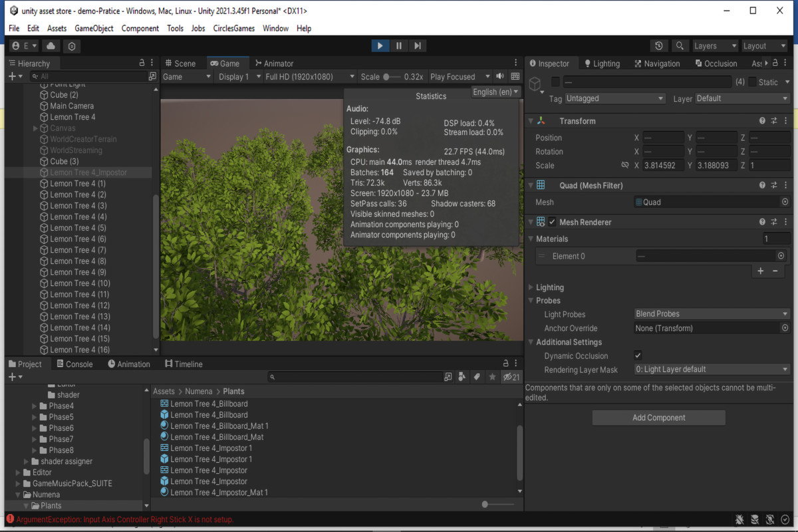Image resolution: width=798 pixels, height=532 pixels.
Task: Collapse the Transform component
Action: [x=531, y=121]
